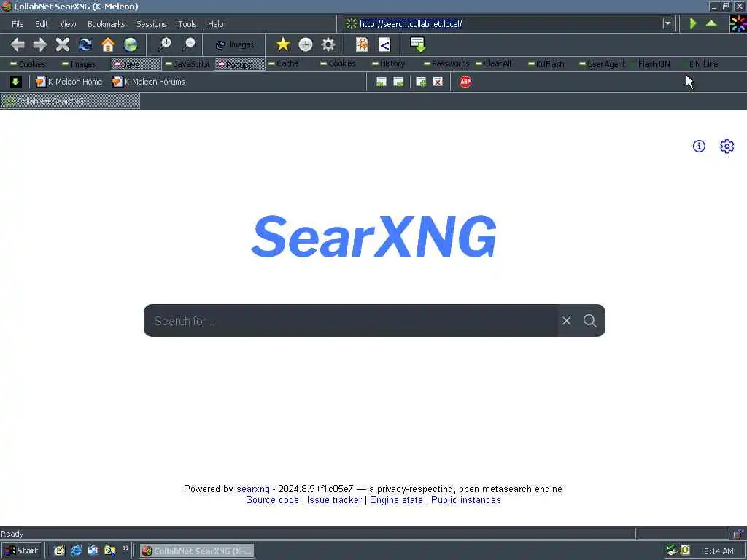Open the Sessions menu
Viewport: 747px width, 560px height.
tap(152, 24)
